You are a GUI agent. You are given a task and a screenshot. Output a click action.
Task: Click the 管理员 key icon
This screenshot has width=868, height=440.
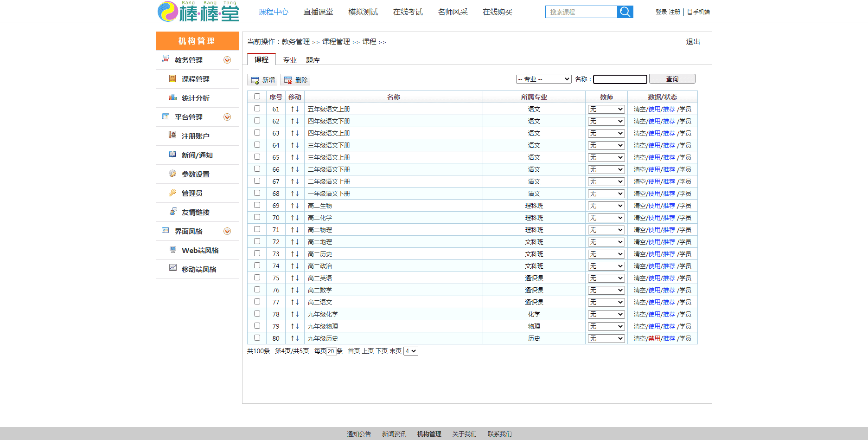click(x=172, y=193)
